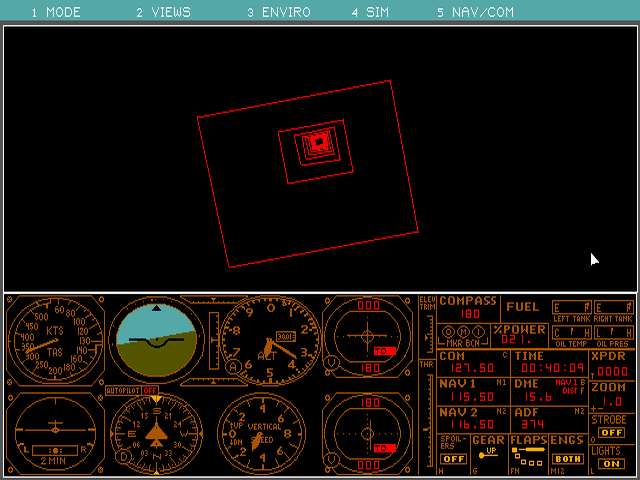Toggle the SPOILERS OFF switch
The image size is (640, 480).
(x=453, y=459)
